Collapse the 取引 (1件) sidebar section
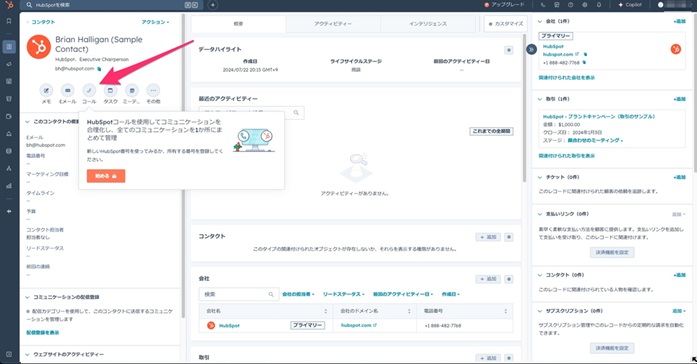The height and width of the screenshot is (364, 697). click(x=540, y=99)
